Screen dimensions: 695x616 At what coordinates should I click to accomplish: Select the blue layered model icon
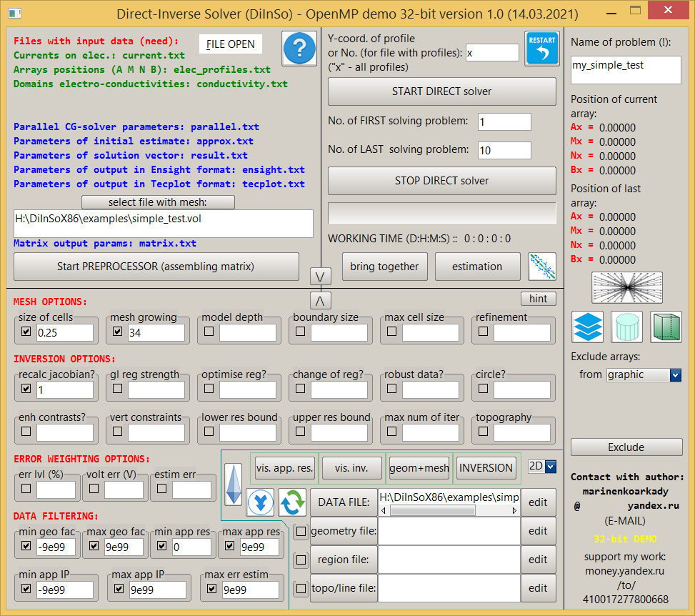point(588,327)
